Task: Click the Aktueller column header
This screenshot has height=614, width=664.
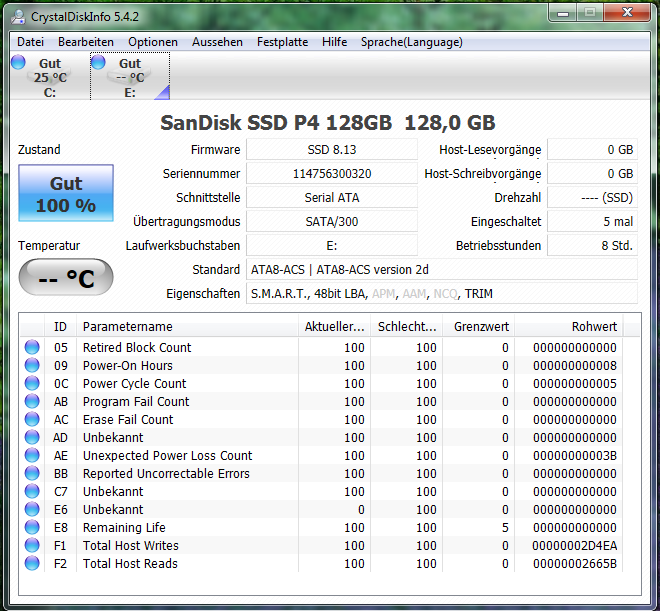Action: [x=335, y=326]
